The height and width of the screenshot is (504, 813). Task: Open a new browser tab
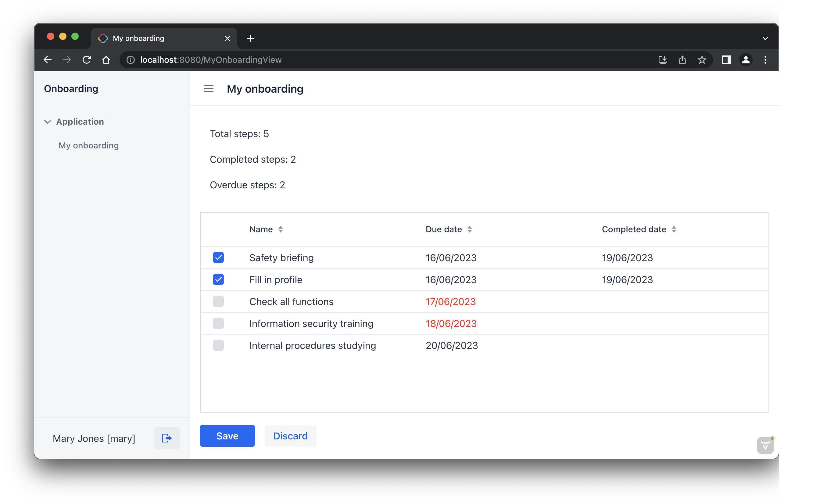(x=251, y=38)
